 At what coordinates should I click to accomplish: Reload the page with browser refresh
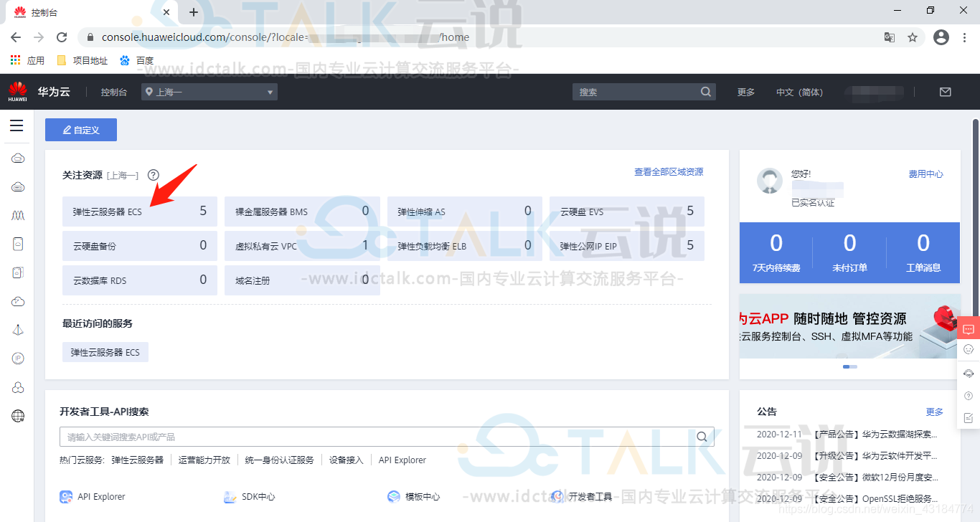[x=62, y=37]
